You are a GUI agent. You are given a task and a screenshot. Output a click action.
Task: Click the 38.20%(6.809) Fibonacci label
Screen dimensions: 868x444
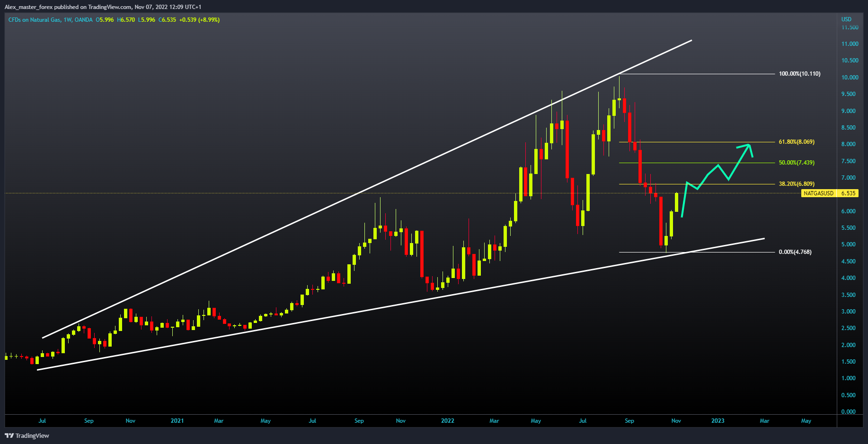(x=797, y=184)
